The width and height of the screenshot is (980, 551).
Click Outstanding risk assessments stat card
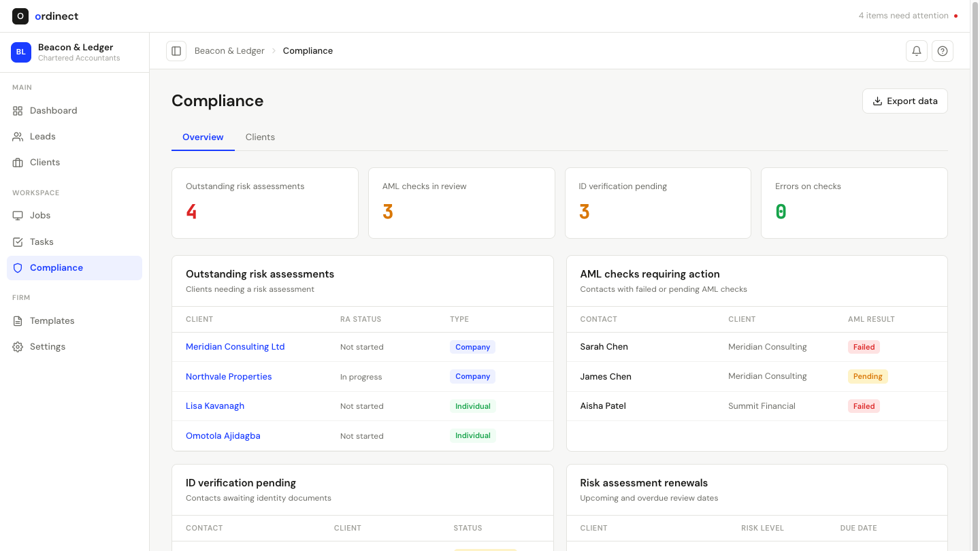[265, 203]
